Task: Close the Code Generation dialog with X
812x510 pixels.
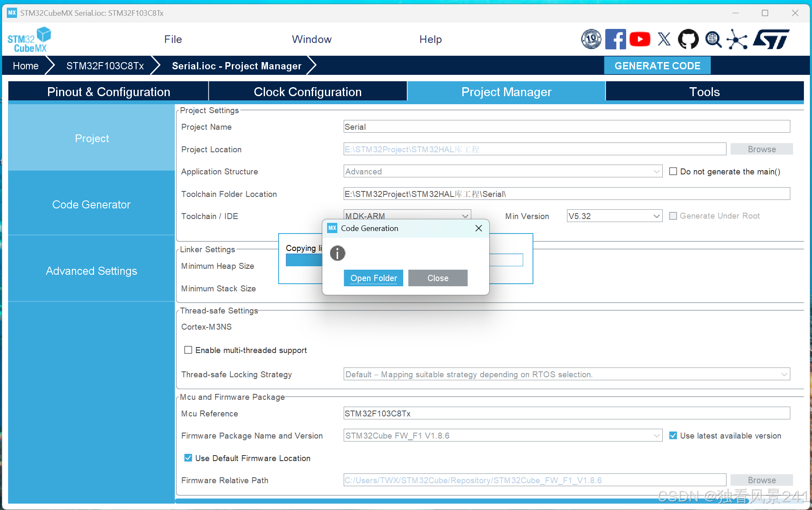Action: pos(479,228)
